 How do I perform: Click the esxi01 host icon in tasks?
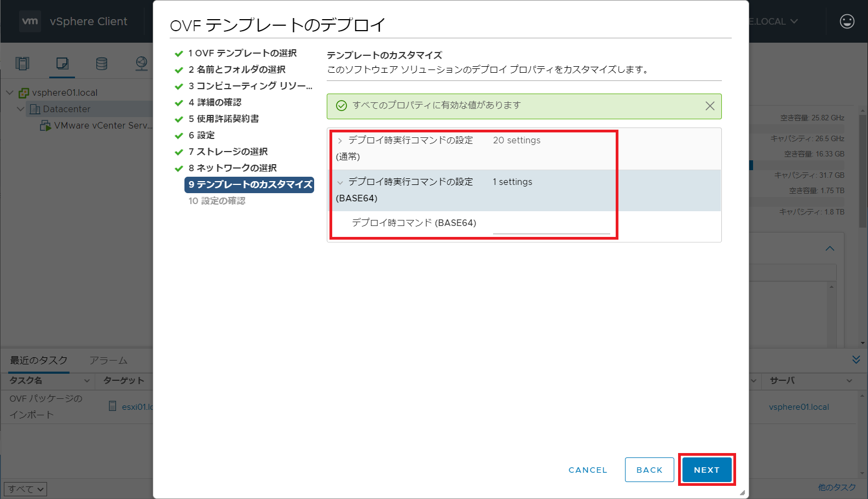[x=113, y=406]
